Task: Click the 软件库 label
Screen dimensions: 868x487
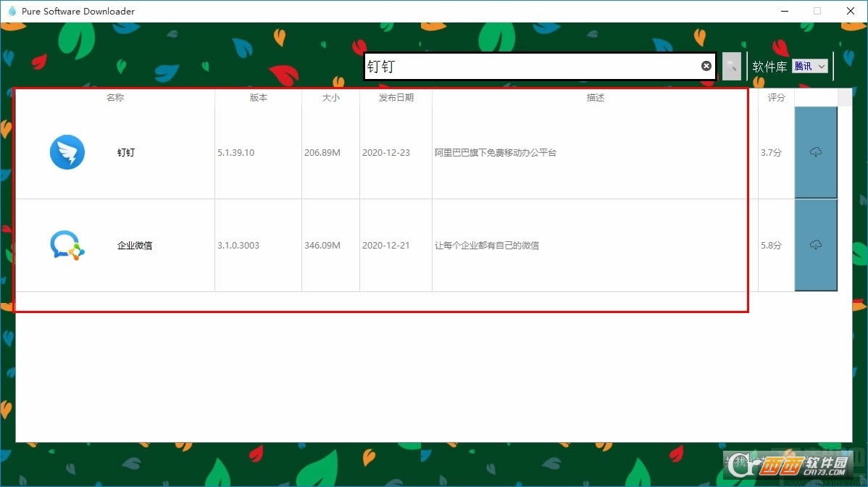Action: pyautogui.click(x=769, y=67)
